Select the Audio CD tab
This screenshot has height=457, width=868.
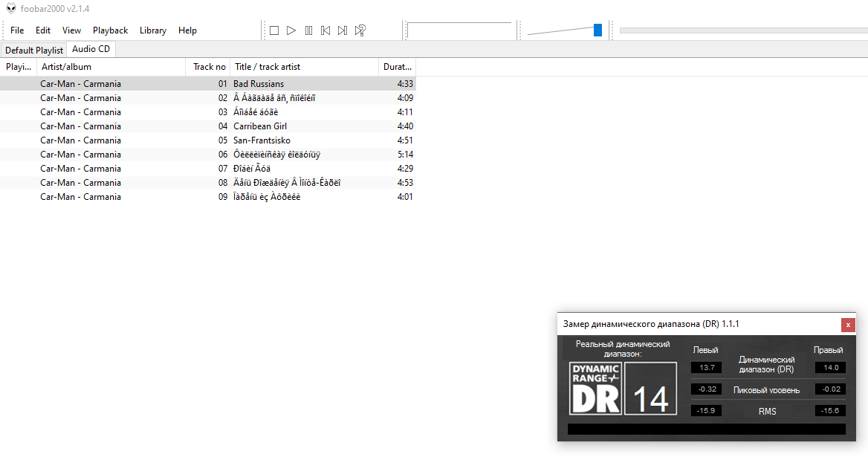coord(91,49)
